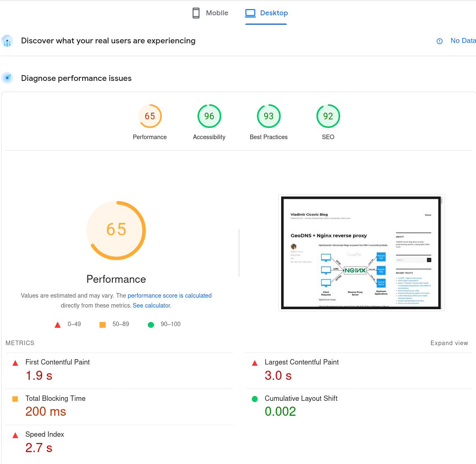This screenshot has height=464, width=476.
Task: Switch to the Mobile tab
Action: coord(210,13)
